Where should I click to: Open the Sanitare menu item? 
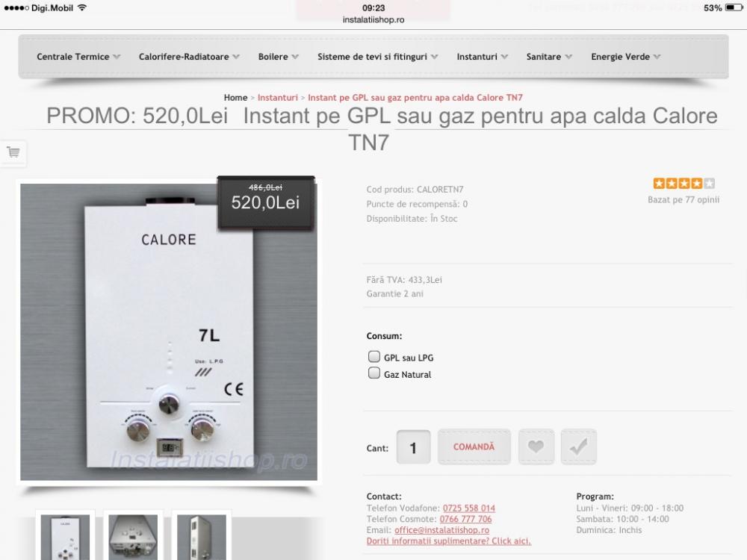549,57
